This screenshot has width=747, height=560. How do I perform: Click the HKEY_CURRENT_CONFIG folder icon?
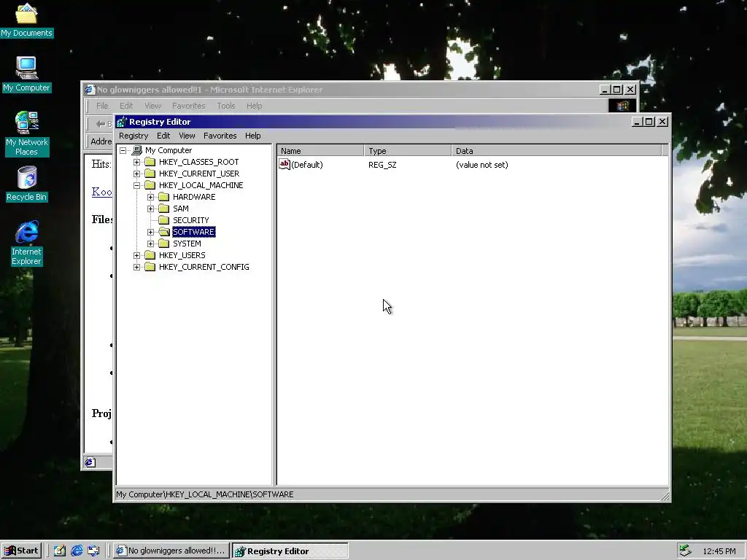[x=150, y=267]
